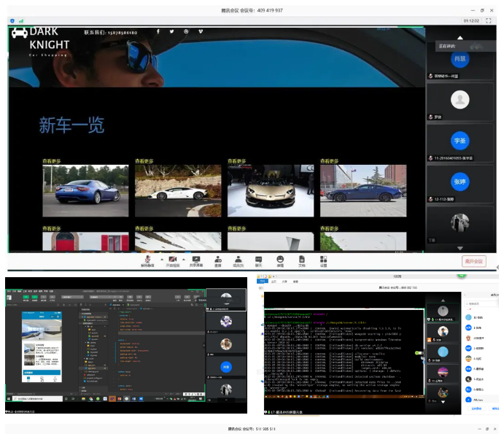Collapse participant strip arrow in bottom-left meeting

pos(203,345)
